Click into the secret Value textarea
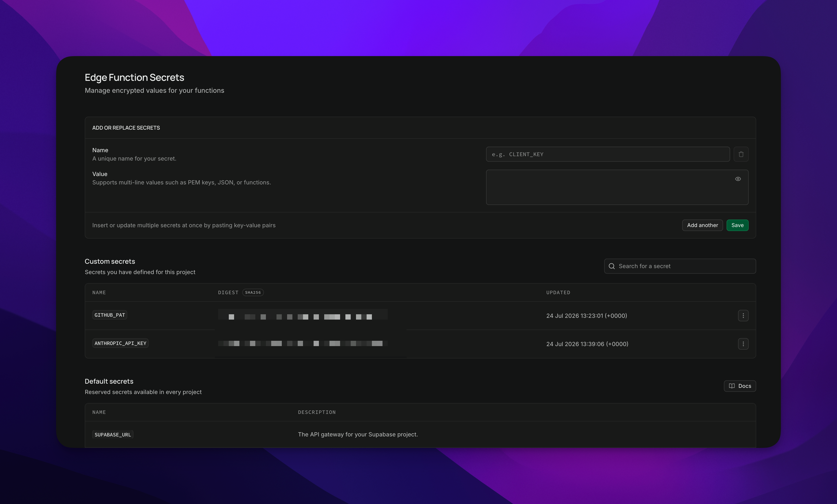The width and height of the screenshot is (837, 504). tap(617, 188)
